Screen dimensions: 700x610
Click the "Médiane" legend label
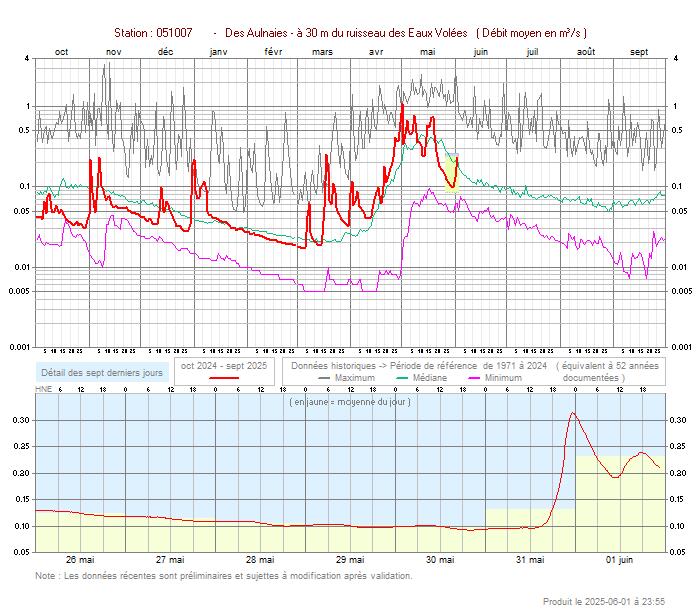(429, 378)
